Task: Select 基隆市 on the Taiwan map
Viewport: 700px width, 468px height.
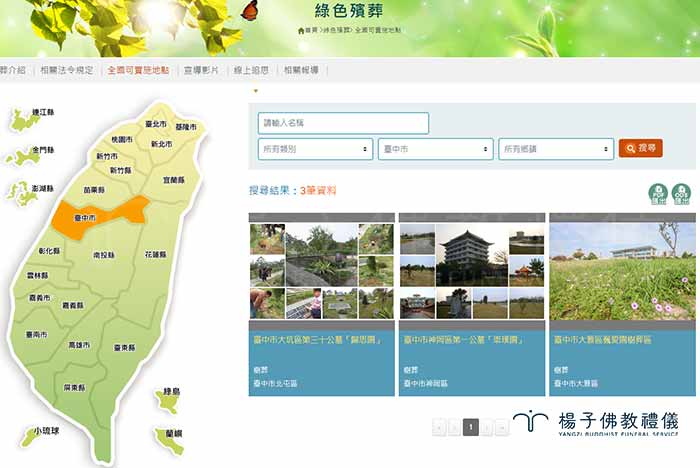Action: (186, 127)
